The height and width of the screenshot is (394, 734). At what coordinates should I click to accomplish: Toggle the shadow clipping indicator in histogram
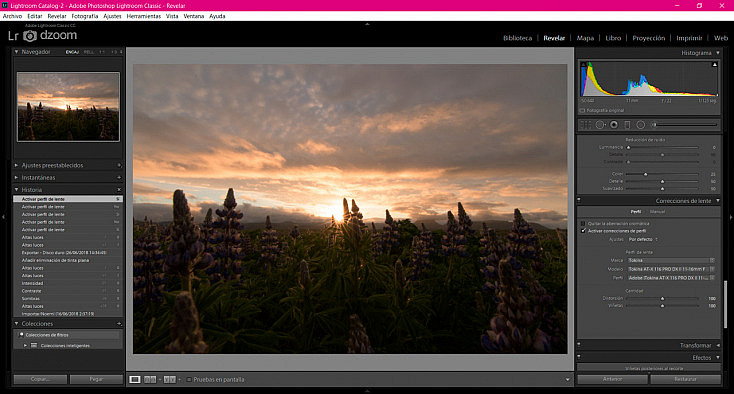(583, 65)
